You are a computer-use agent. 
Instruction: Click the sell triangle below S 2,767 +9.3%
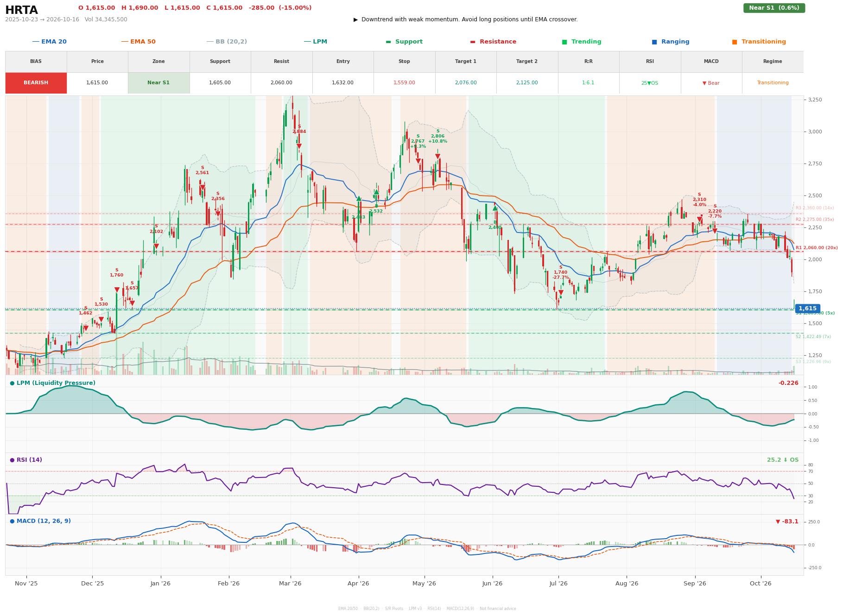(418, 161)
